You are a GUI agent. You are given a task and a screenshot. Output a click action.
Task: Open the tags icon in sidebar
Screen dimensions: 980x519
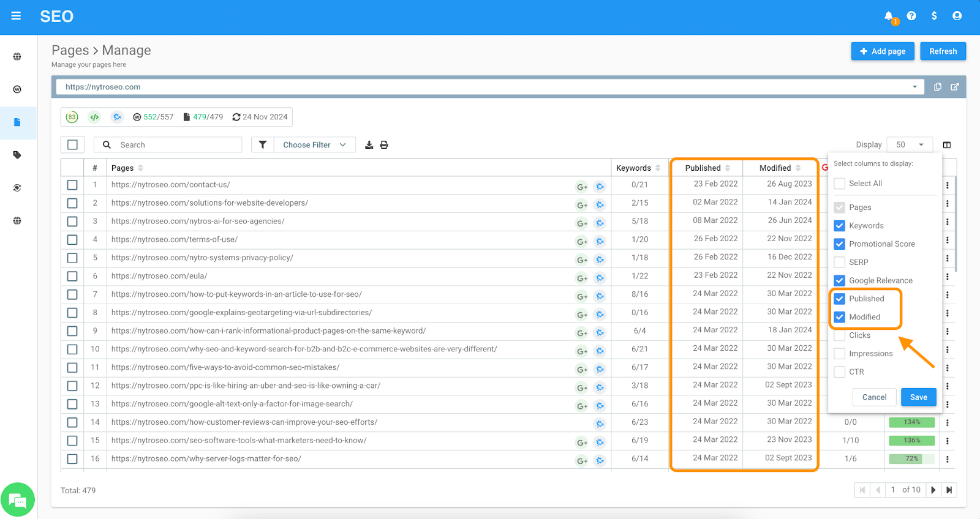click(x=17, y=155)
